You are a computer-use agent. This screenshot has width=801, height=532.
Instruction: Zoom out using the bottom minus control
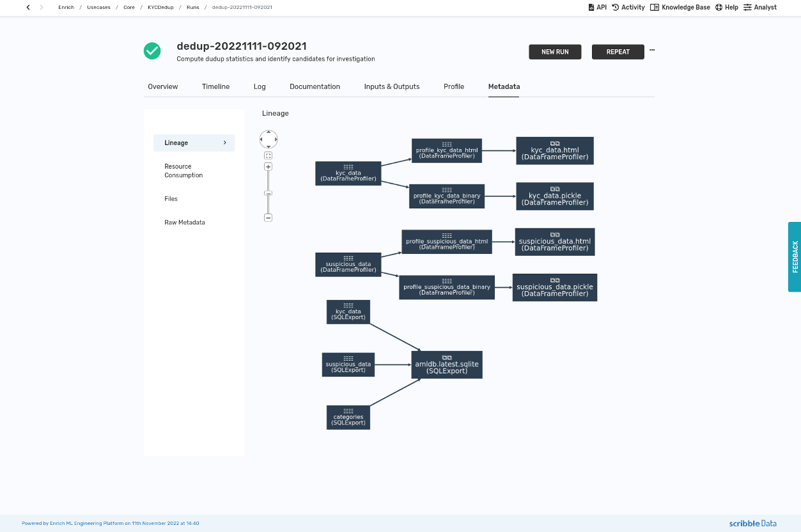268,217
